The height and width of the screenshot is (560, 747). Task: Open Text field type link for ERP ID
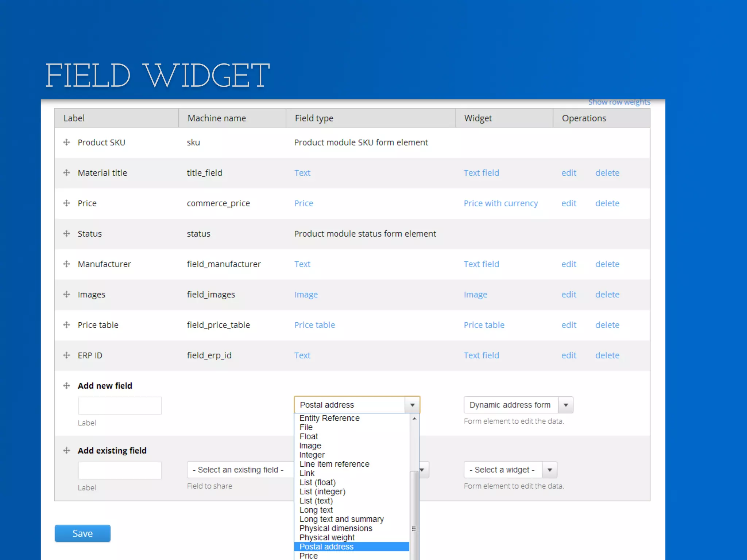tap(302, 355)
